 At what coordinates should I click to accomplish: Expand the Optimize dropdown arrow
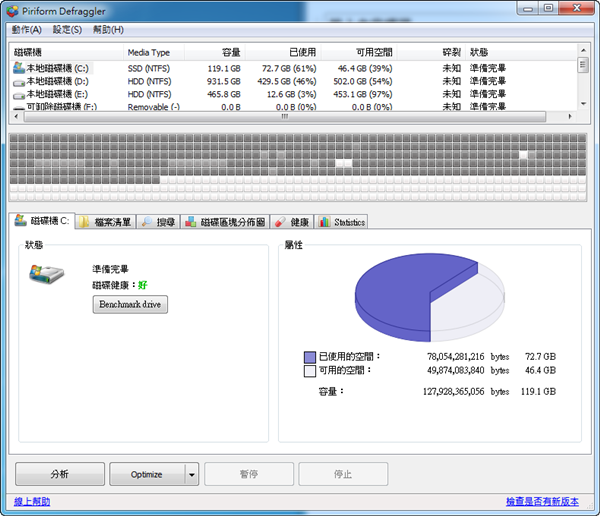pyautogui.click(x=192, y=474)
